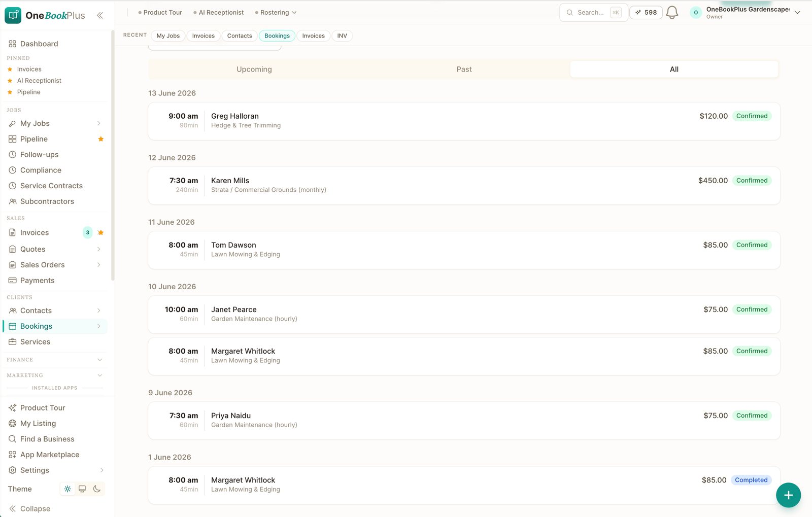
Task: Switch to the Upcoming tab
Action: pyautogui.click(x=254, y=70)
